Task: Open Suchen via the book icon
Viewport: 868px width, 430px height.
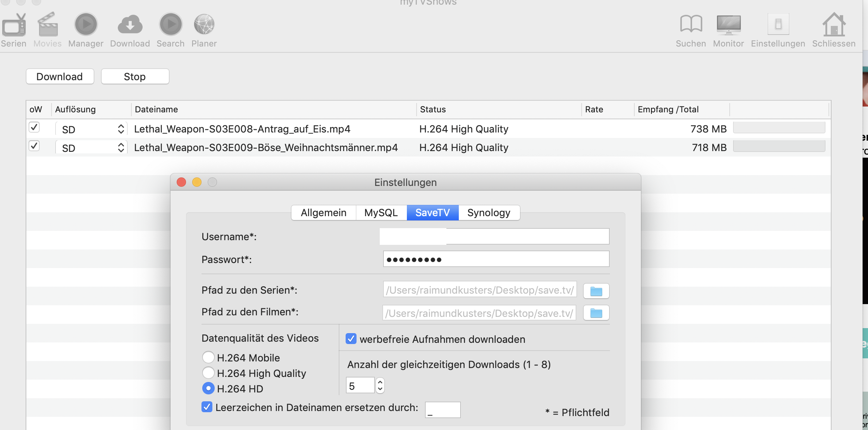Action: pos(690,25)
